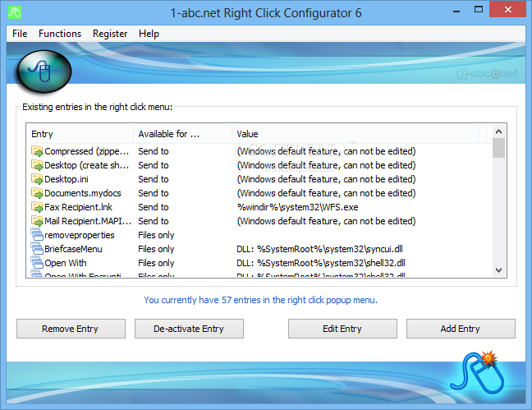Click the BriefcaseMenu entry icon
Screen dimensions: 532x410
37,248
